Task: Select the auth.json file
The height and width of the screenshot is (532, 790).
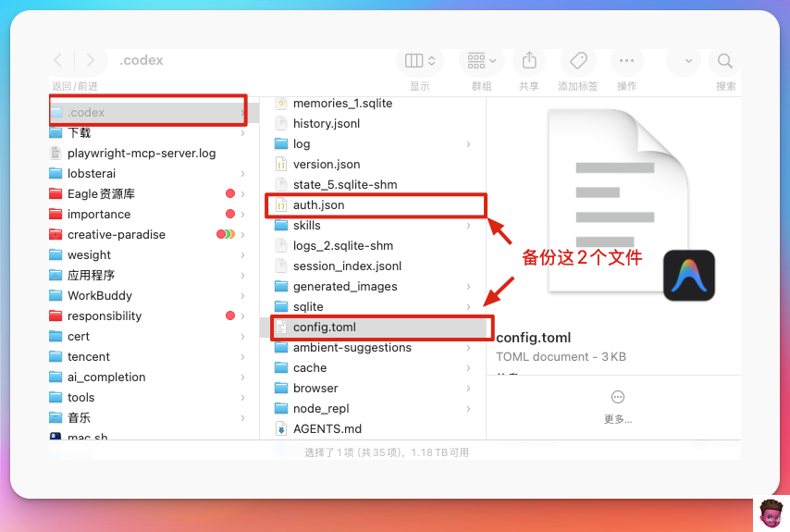Action: coord(373,205)
